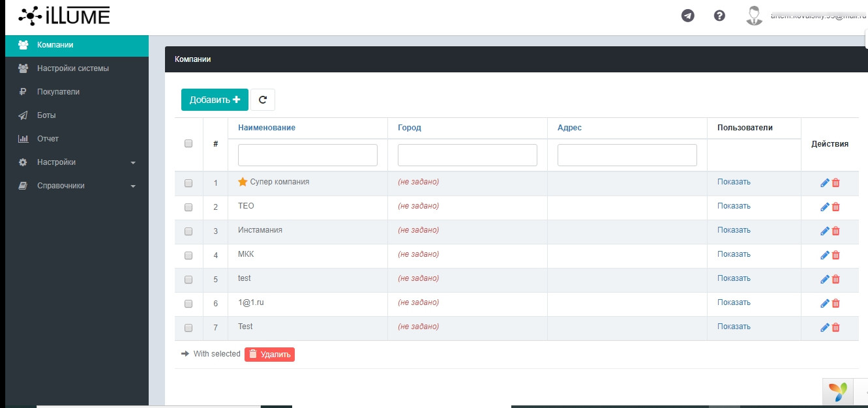The width and height of the screenshot is (868, 408).
Task: Click the Illume logo
Action: (x=64, y=15)
